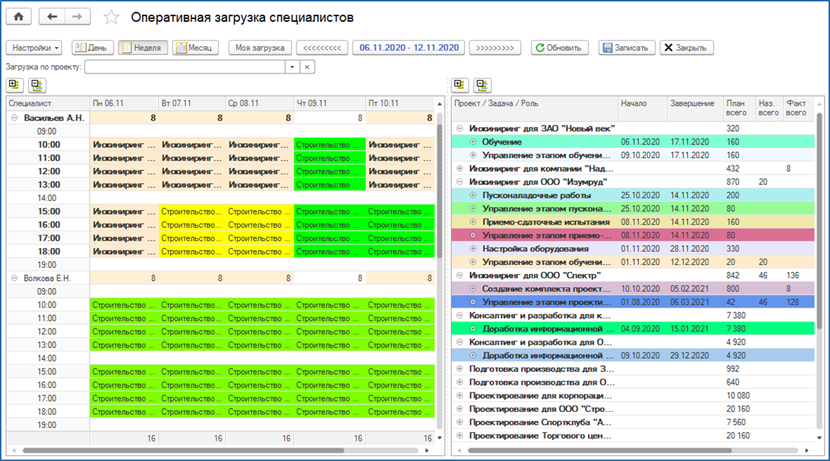Add form to favorites with star icon
The height and width of the screenshot is (461, 830).
click(111, 17)
